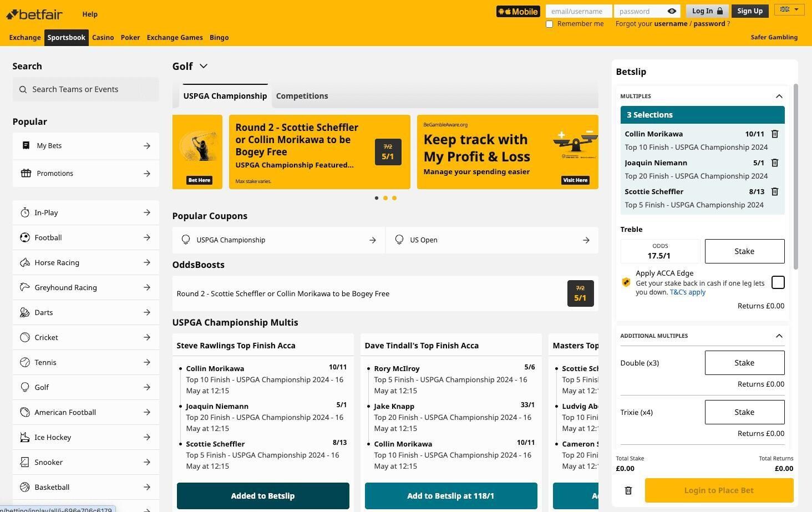Open the Bingo tab
Image resolution: width=812 pixels, height=512 pixels.
tap(219, 37)
